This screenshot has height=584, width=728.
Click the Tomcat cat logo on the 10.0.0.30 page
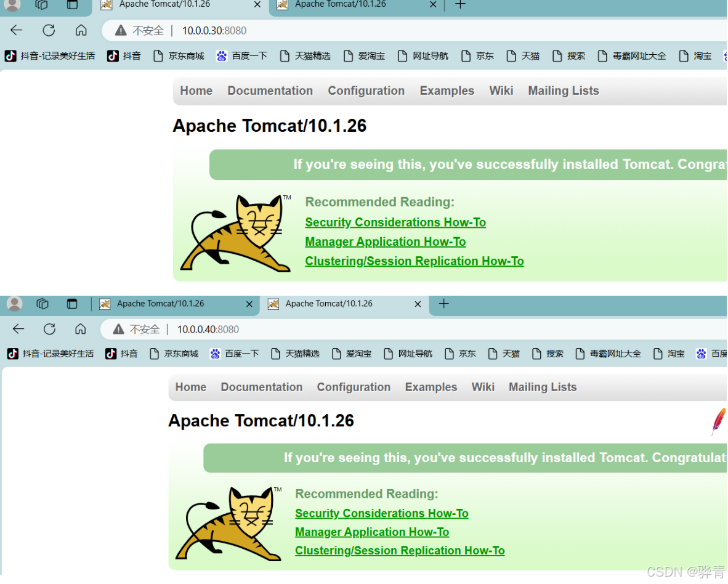coord(236,233)
